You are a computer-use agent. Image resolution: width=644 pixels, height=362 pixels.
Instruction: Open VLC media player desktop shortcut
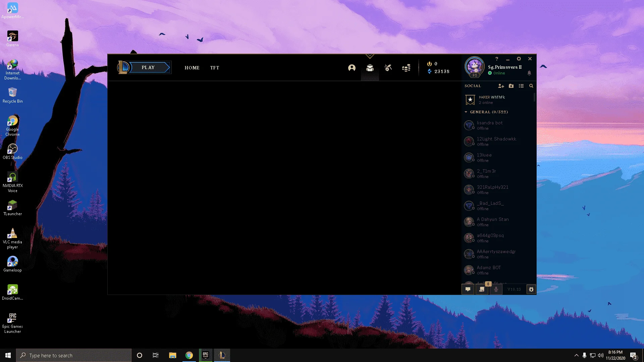click(12, 238)
